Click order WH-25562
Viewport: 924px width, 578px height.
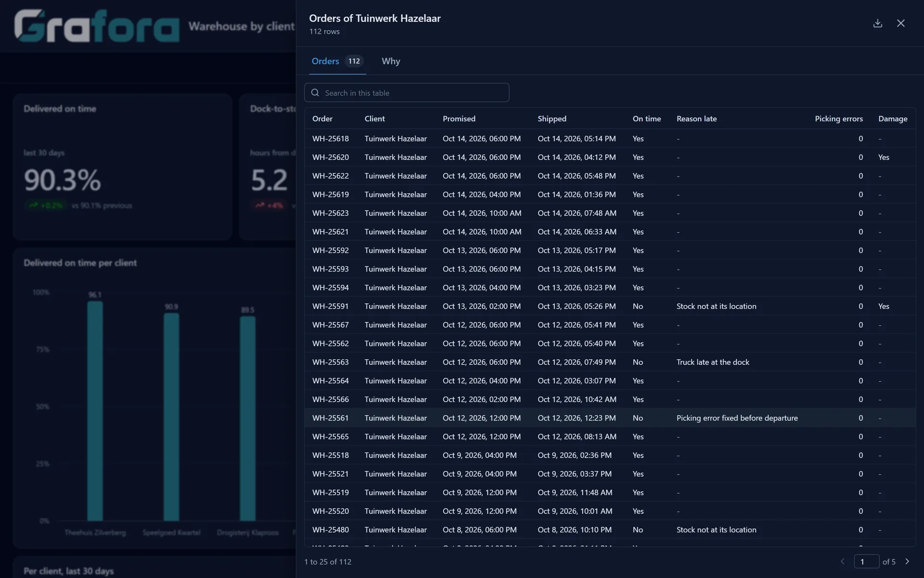[330, 343]
